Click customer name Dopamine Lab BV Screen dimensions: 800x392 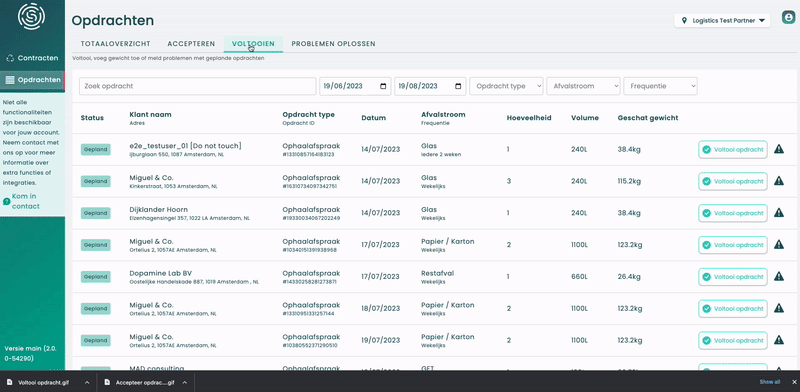coord(161,273)
